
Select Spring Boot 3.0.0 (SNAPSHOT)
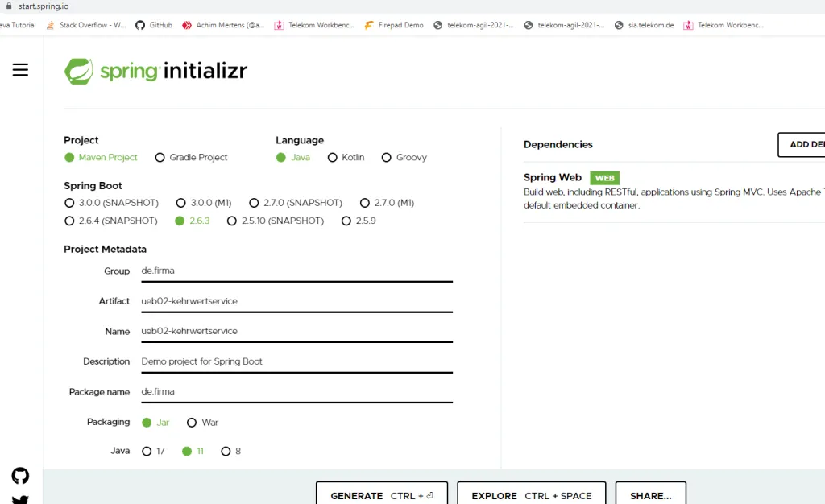click(x=111, y=202)
